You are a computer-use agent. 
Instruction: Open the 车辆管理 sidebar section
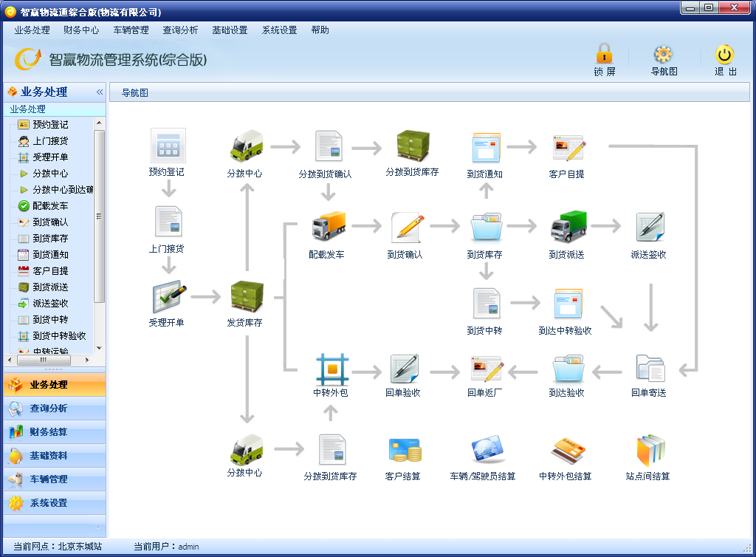(x=49, y=479)
